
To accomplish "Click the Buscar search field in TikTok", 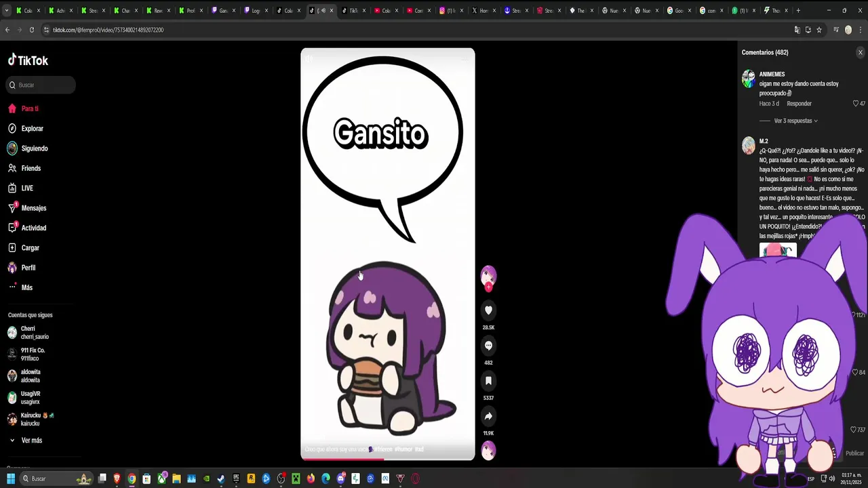I will (x=41, y=85).
